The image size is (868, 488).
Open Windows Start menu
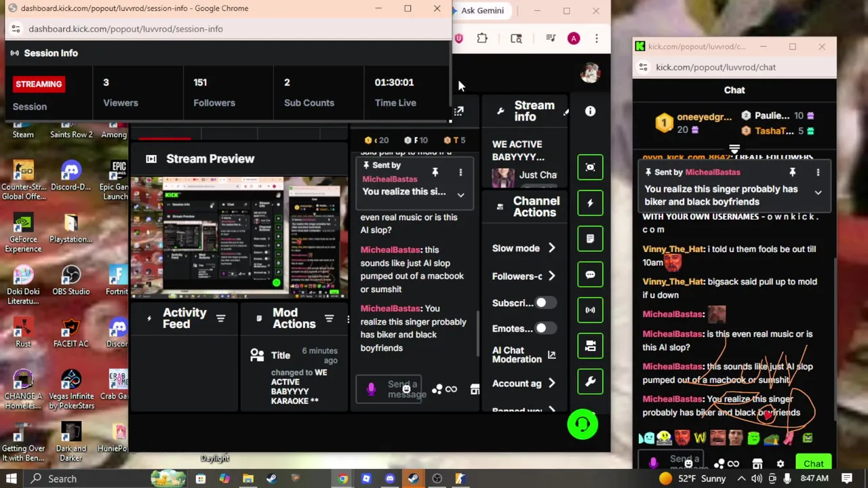(x=12, y=479)
